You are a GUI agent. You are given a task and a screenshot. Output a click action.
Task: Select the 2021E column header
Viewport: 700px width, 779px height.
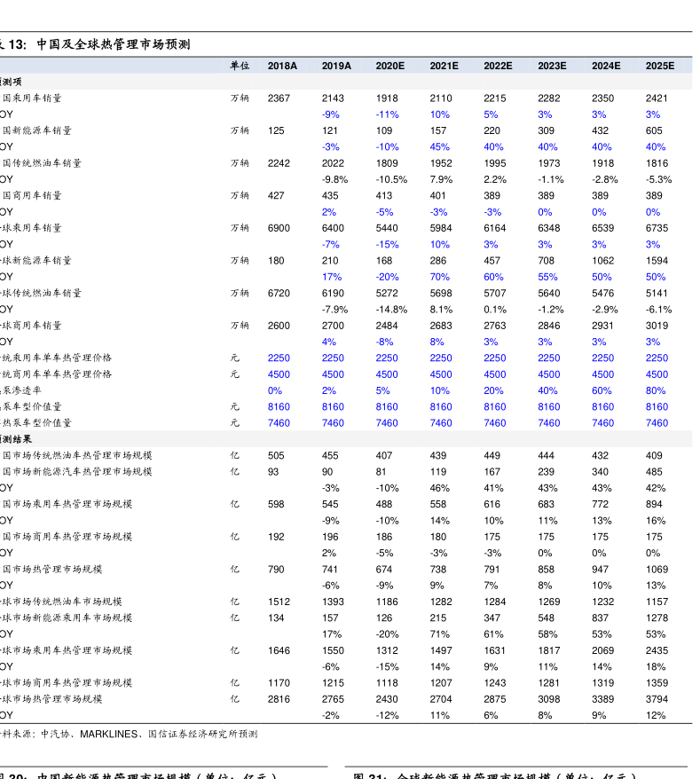click(x=444, y=66)
